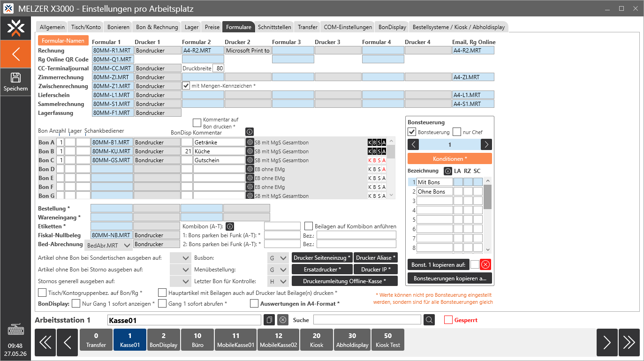Viewport: 644px width, 361px height.
Task: Go to previous workstation with single left arrow
Action: coord(68,342)
